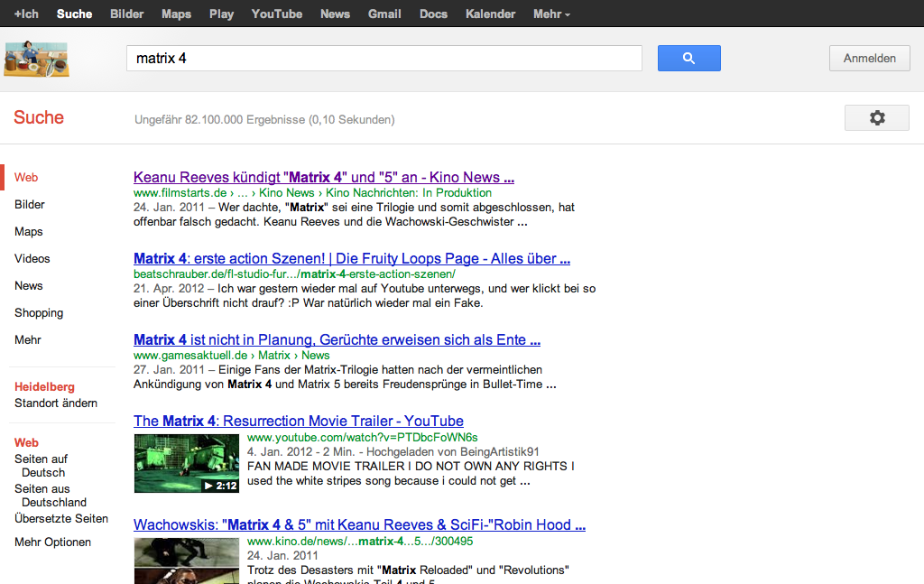Go to Bilder in the top bar
The width and height of the screenshot is (924, 584).
126,14
